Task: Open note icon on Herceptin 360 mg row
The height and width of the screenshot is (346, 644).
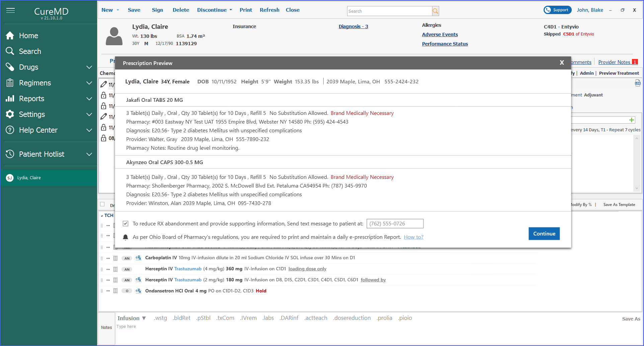Action: 115,269
